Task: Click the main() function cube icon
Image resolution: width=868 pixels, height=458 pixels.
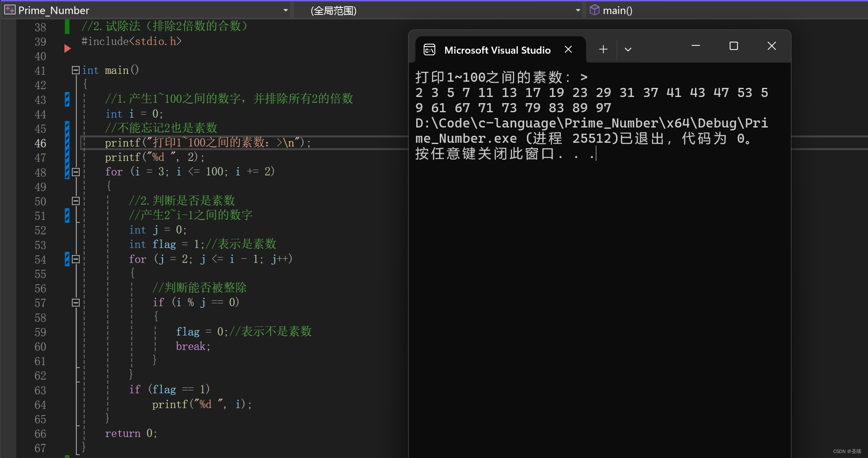Action: pyautogui.click(x=594, y=10)
